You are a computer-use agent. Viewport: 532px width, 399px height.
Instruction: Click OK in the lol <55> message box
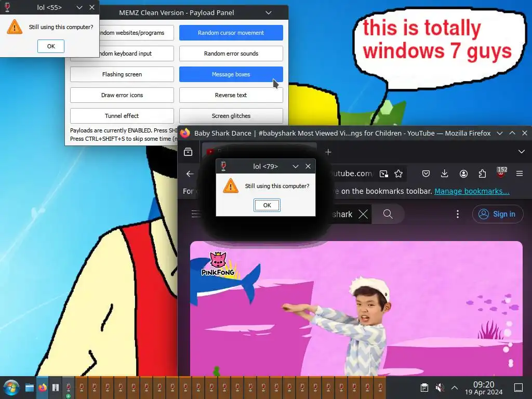[x=51, y=46]
